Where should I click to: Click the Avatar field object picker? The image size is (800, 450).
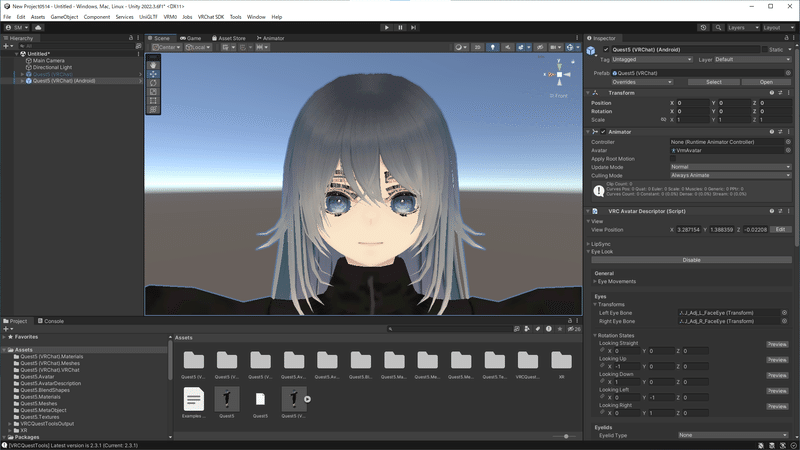[x=788, y=151]
